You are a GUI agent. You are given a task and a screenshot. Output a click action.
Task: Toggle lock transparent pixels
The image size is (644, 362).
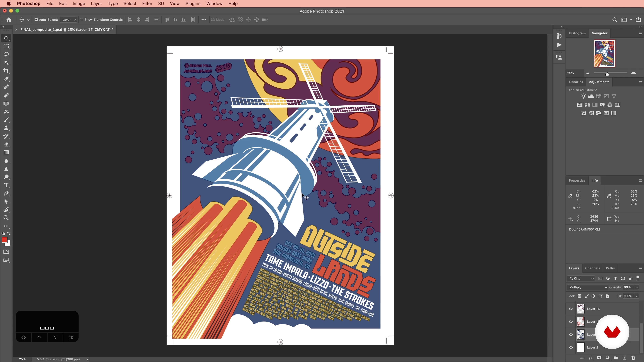click(579, 296)
